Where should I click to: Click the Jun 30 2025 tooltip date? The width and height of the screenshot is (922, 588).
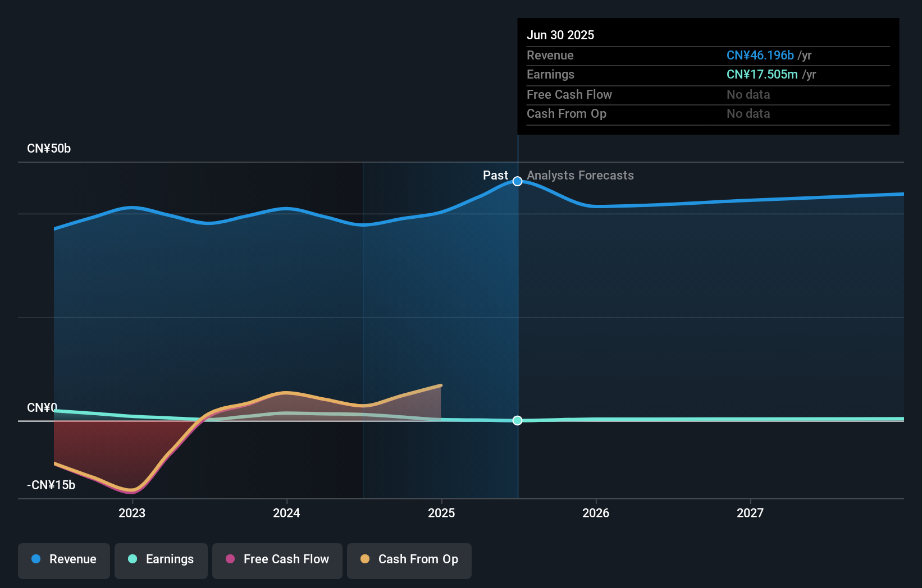point(560,35)
